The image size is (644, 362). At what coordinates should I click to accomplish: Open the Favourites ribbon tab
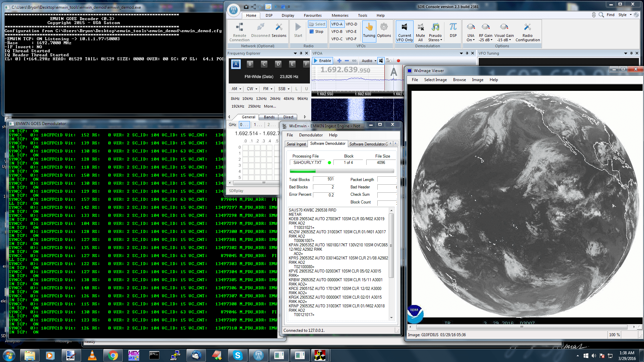click(313, 15)
